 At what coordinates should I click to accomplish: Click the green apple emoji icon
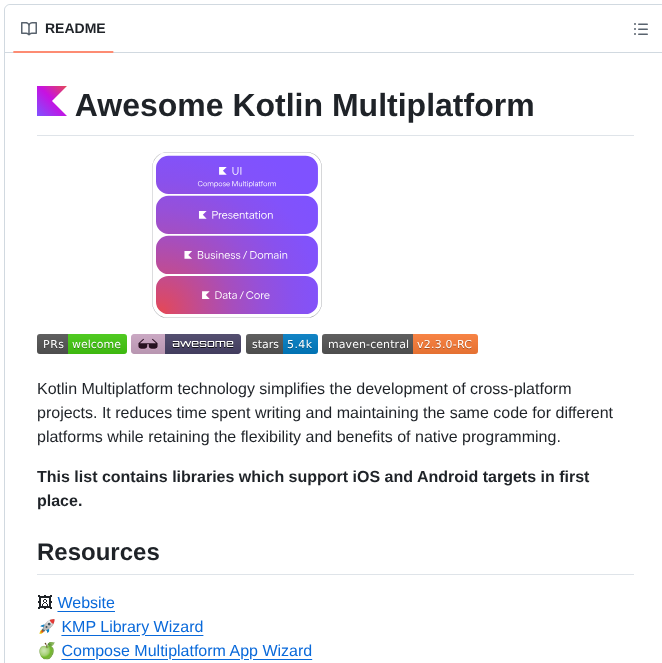pos(46,651)
